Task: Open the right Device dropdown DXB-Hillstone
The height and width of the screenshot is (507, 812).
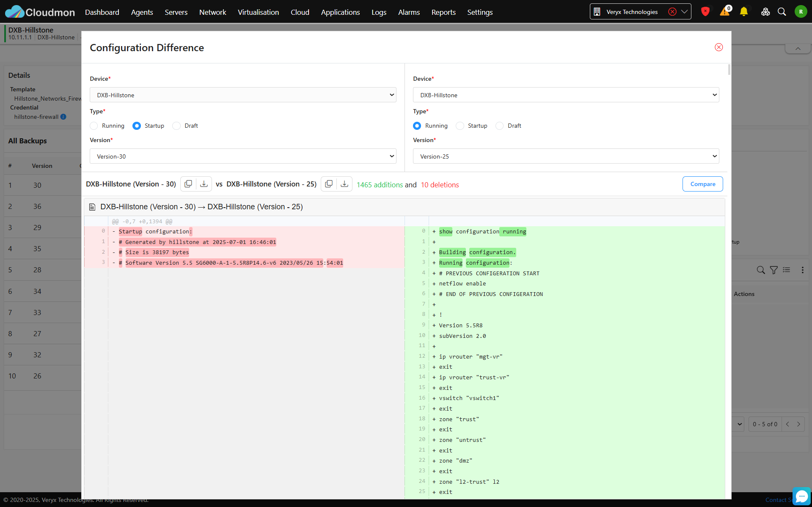Action: [566, 95]
